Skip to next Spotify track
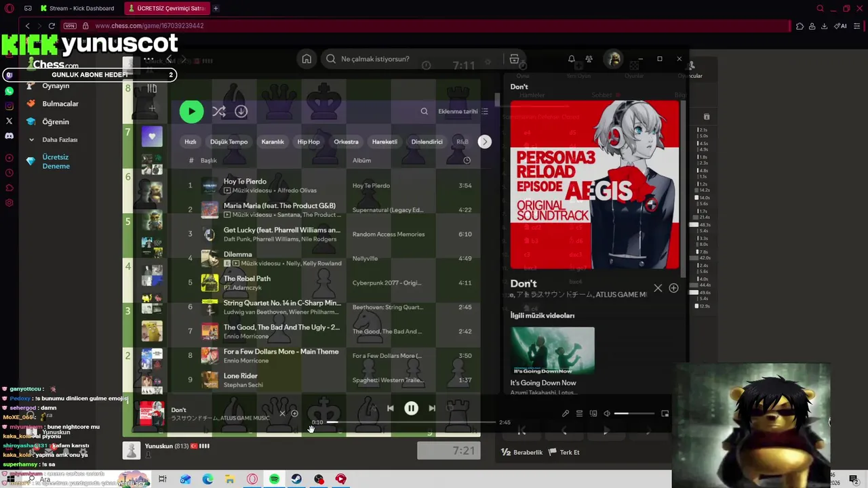 [x=432, y=408]
